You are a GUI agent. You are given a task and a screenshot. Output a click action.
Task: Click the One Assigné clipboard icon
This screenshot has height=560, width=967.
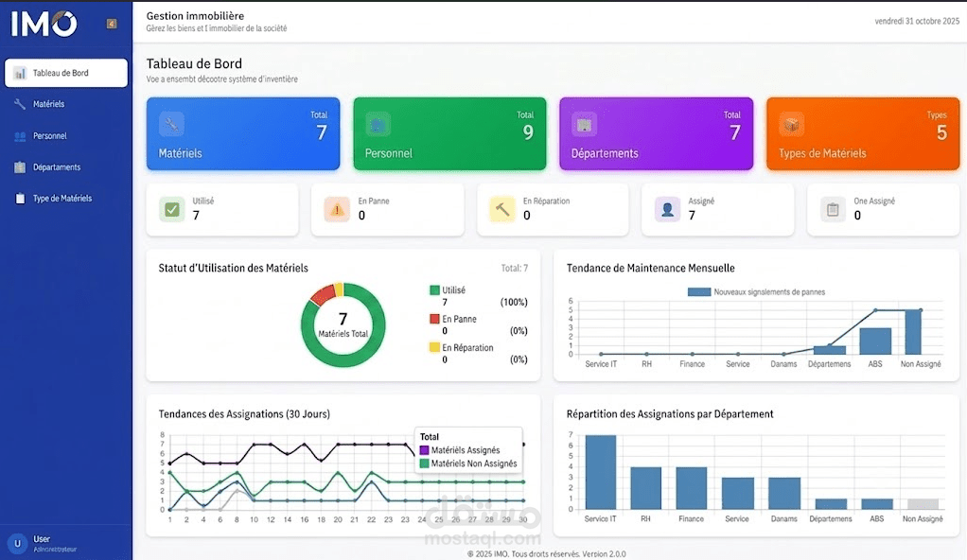[x=833, y=209]
